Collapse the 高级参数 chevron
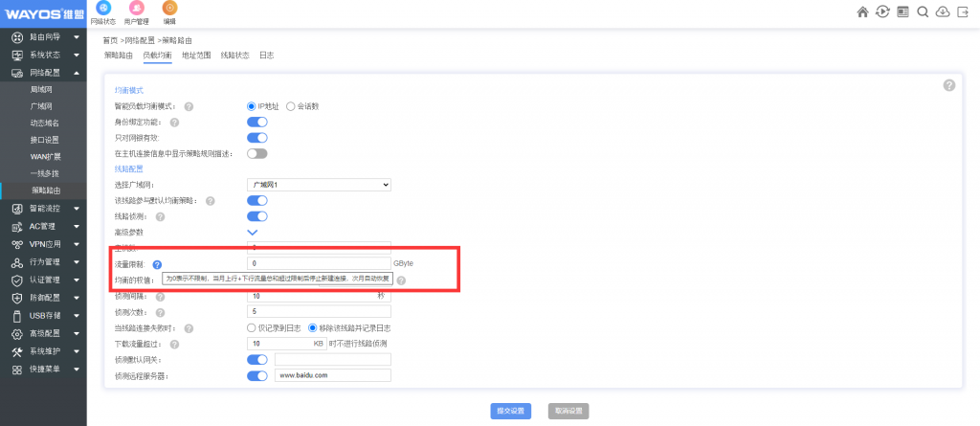980x426 pixels. [x=253, y=232]
